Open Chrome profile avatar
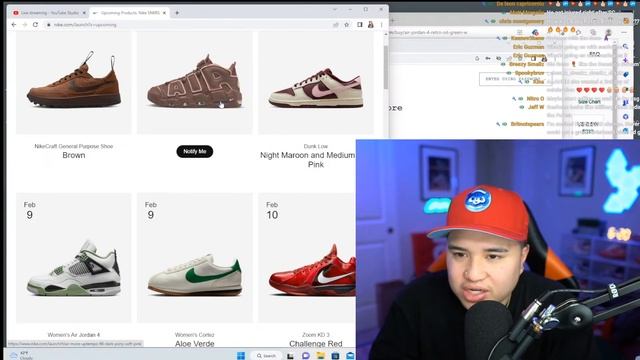This screenshot has width=640, height=360. [371, 25]
